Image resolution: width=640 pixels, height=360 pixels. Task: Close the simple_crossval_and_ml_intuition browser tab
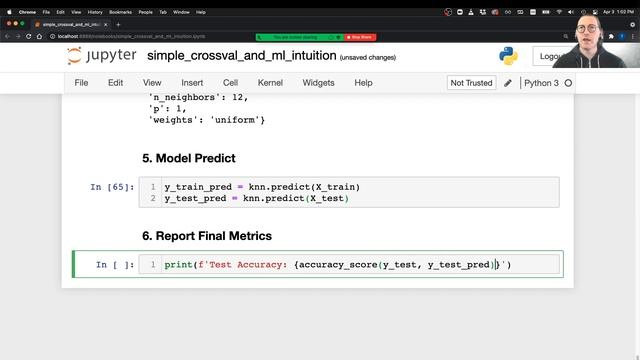tap(106, 24)
